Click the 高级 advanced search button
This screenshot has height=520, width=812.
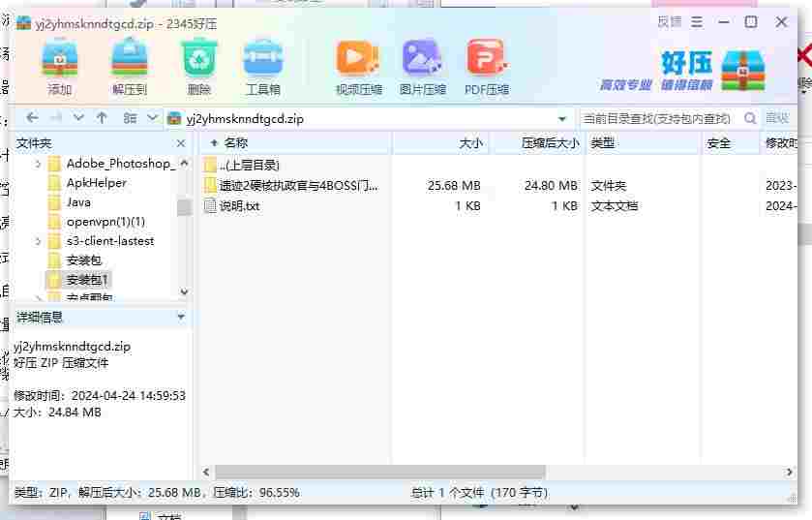777,118
